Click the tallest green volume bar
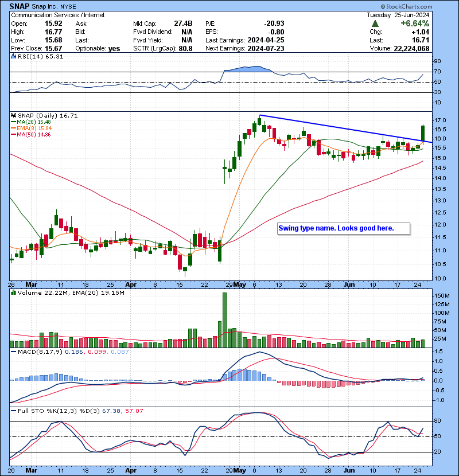Image resolution: width=459 pixels, height=476 pixels. pyautogui.click(x=224, y=320)
